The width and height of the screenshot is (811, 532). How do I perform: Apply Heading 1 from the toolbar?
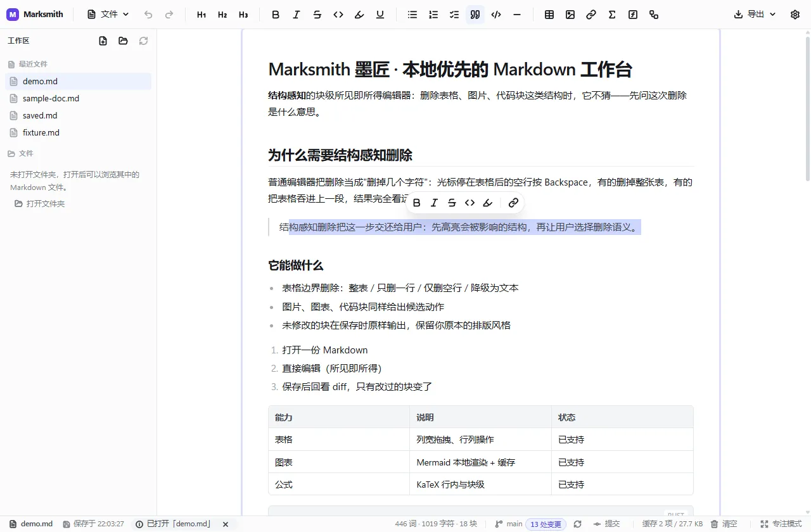201,15
